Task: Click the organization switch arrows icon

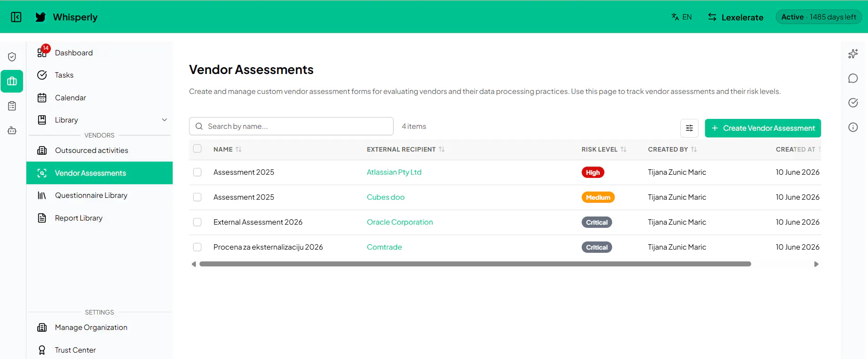Action: (712, 17)
